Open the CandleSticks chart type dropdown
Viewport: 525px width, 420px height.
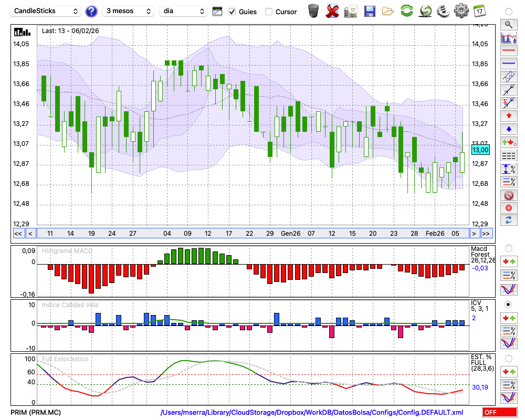(47, 11)
